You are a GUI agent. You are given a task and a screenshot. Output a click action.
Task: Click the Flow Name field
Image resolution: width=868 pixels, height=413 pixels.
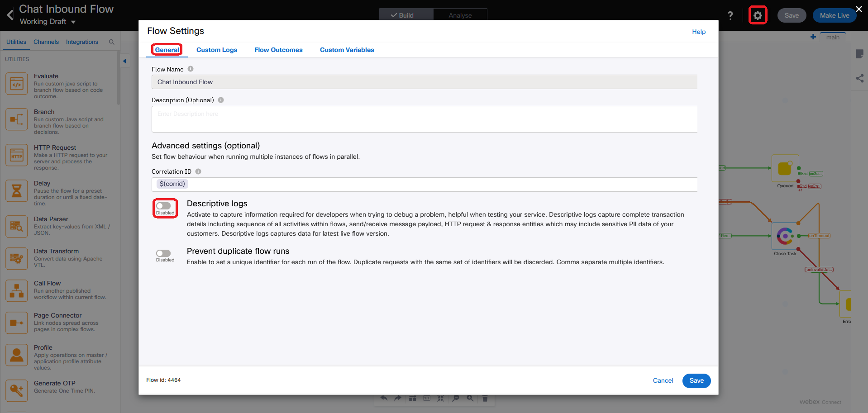[424, 82]
